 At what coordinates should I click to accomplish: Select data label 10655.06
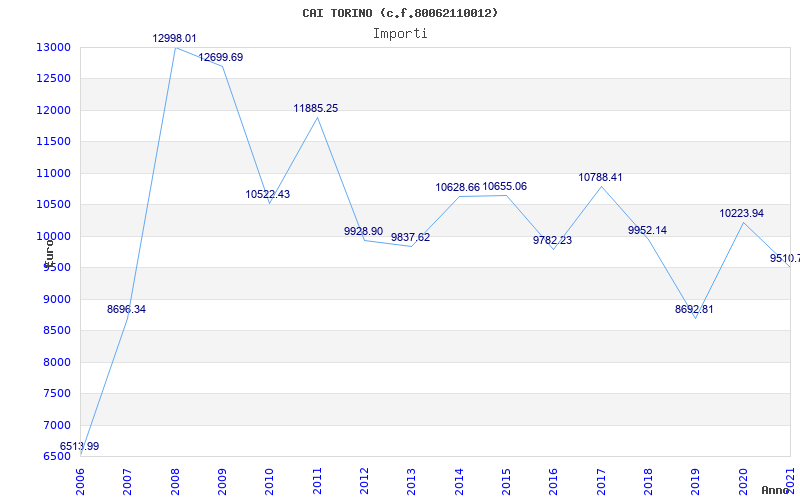point(505,186)
